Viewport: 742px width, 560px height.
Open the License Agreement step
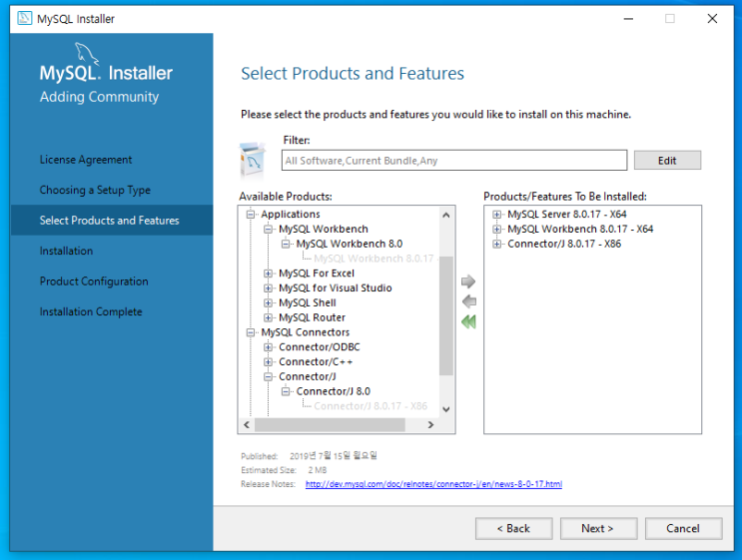click(x=86, y=160)
